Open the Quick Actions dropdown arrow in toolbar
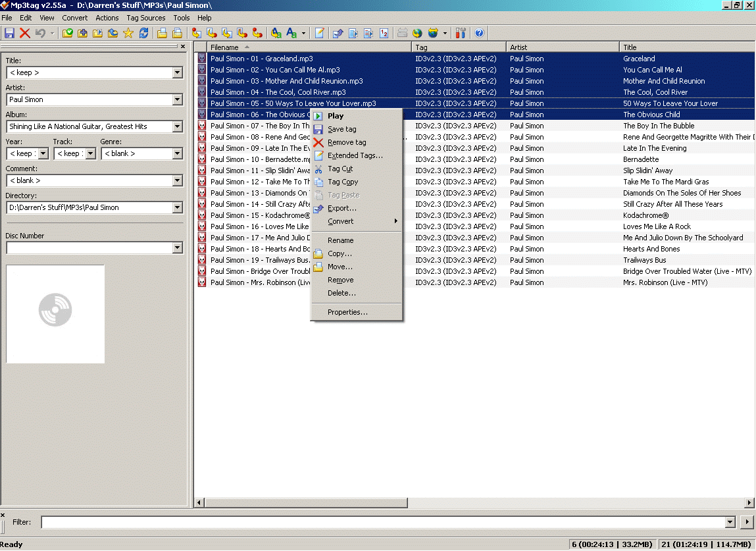The image size is (756, 551). (x=303, y=33)
